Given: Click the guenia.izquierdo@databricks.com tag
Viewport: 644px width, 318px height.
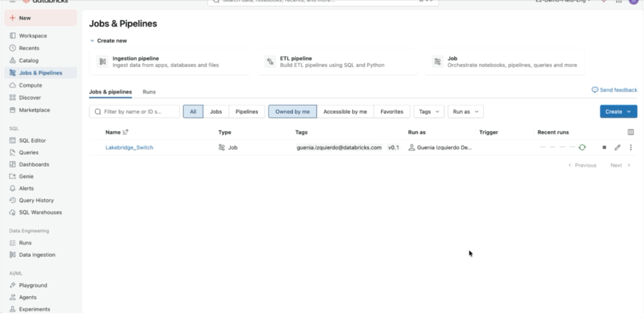Looking at the screenshot, I should [x=339, y=147].
